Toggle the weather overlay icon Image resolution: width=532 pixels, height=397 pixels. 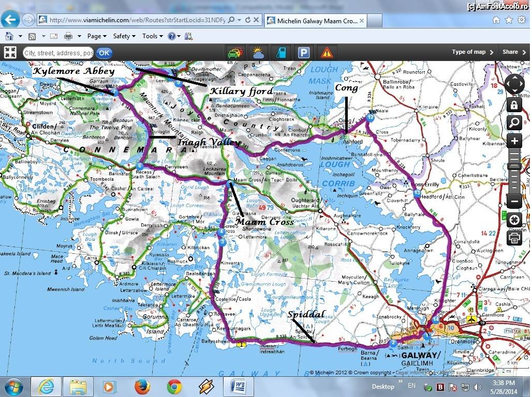click(x=258, y=52)
